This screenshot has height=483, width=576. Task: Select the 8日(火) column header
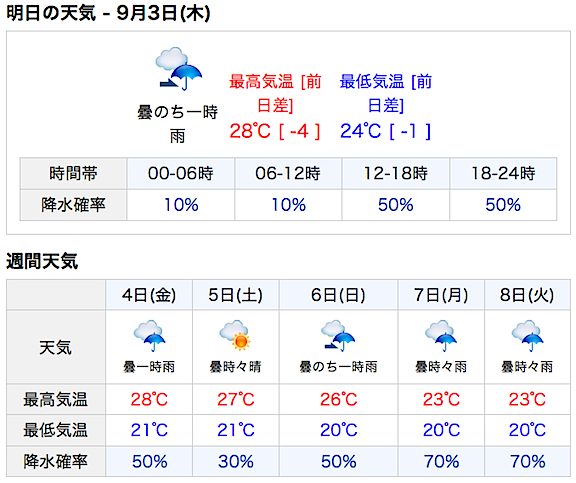[527, 295]
